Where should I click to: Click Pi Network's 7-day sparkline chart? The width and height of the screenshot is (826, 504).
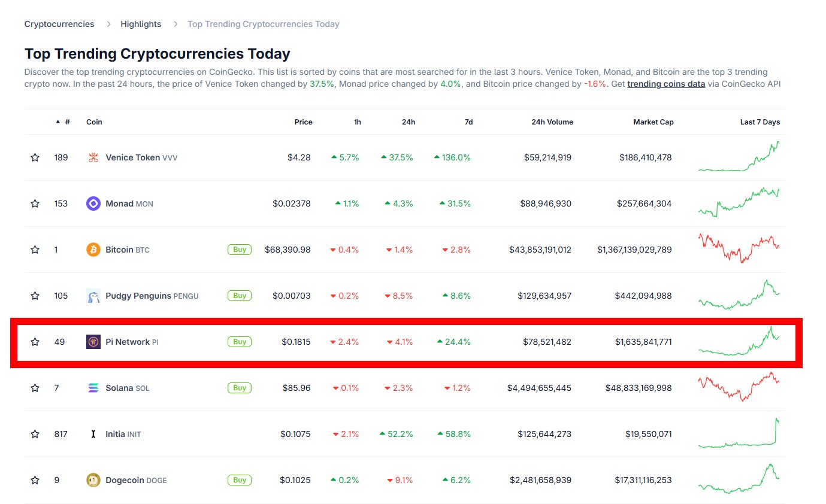(x=739, y=342)
